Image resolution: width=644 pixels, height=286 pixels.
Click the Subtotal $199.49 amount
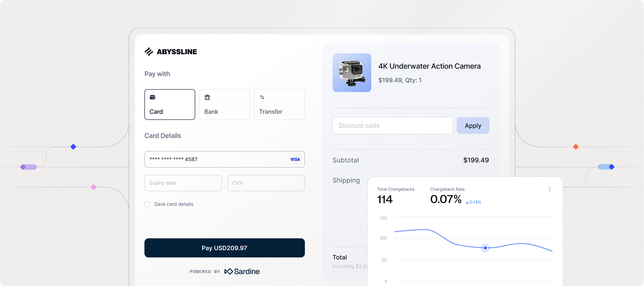coord(476,160)
